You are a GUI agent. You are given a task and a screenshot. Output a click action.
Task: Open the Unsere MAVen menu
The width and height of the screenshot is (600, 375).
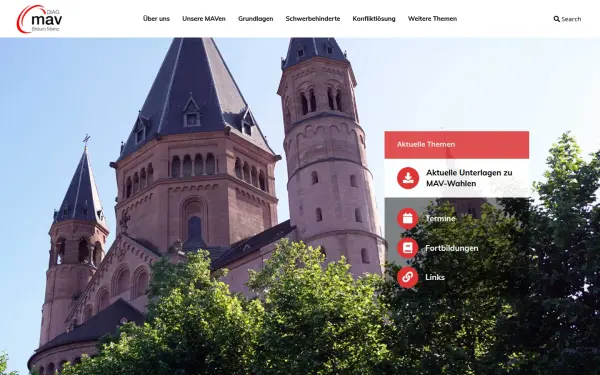pos(204,19)
